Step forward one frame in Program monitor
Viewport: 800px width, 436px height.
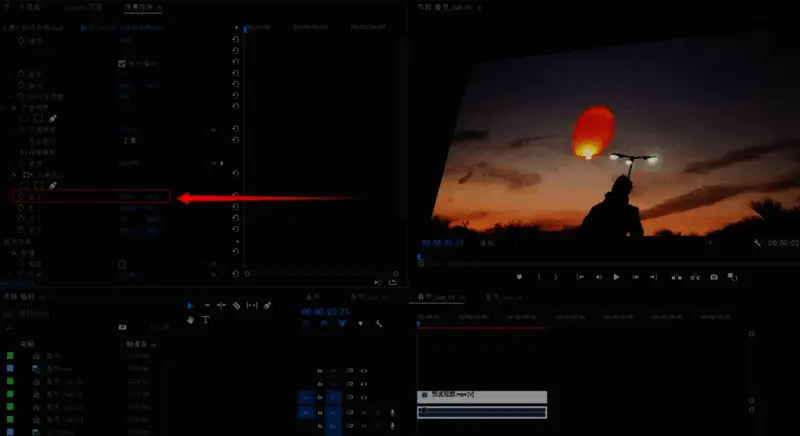(635, 277)
